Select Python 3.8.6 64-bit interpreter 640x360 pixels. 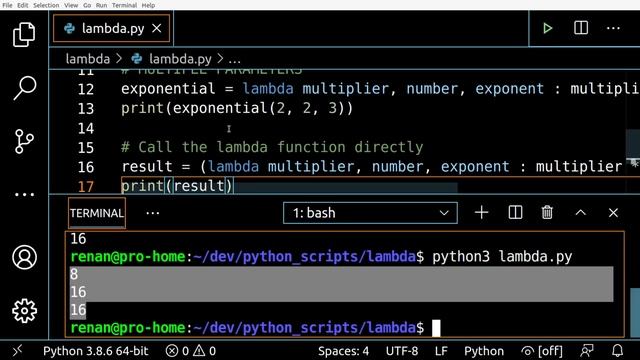point(96,351)
